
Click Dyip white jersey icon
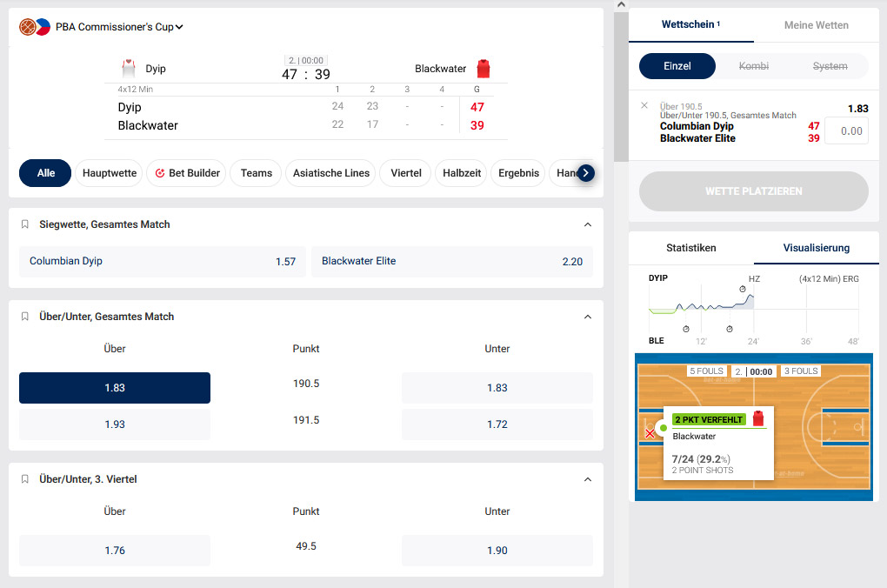pos(129,69)
